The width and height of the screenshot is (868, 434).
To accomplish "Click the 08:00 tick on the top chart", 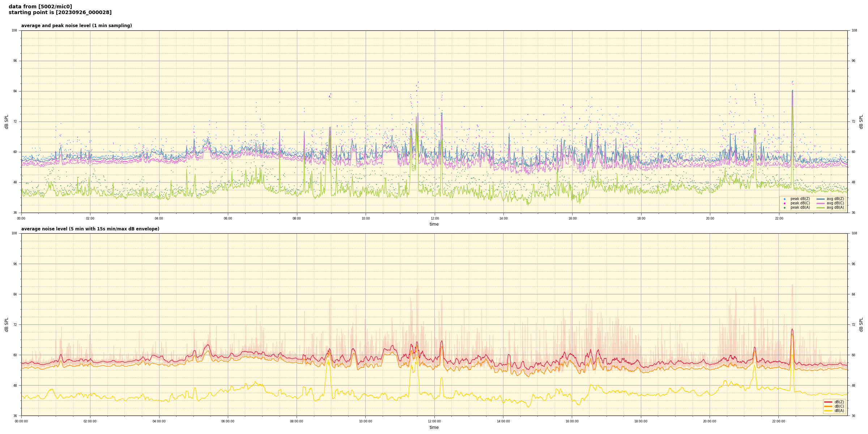I will [x=297, y=218].
